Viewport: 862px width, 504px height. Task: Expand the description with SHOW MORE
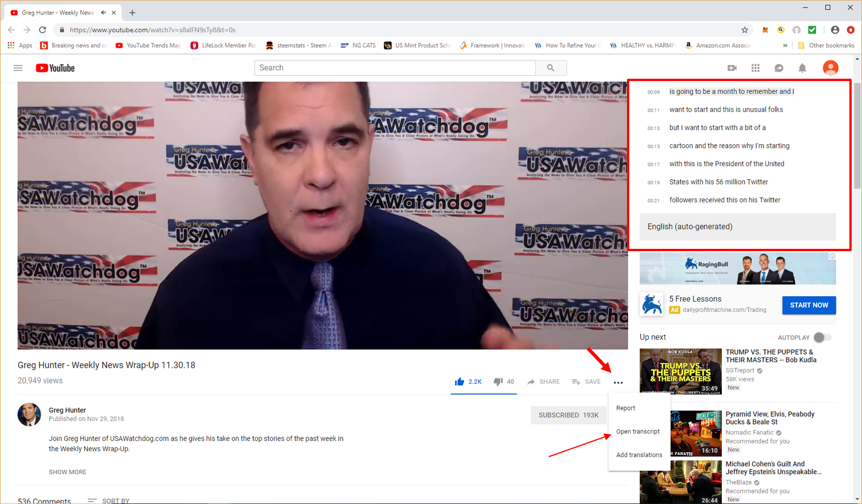click(x=68, y=472)
